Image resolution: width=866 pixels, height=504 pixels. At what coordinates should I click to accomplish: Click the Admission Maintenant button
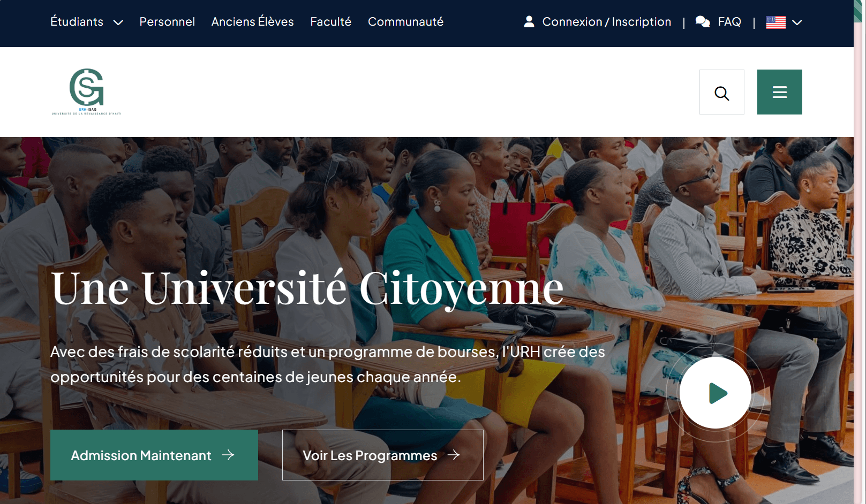coord(154,455)
